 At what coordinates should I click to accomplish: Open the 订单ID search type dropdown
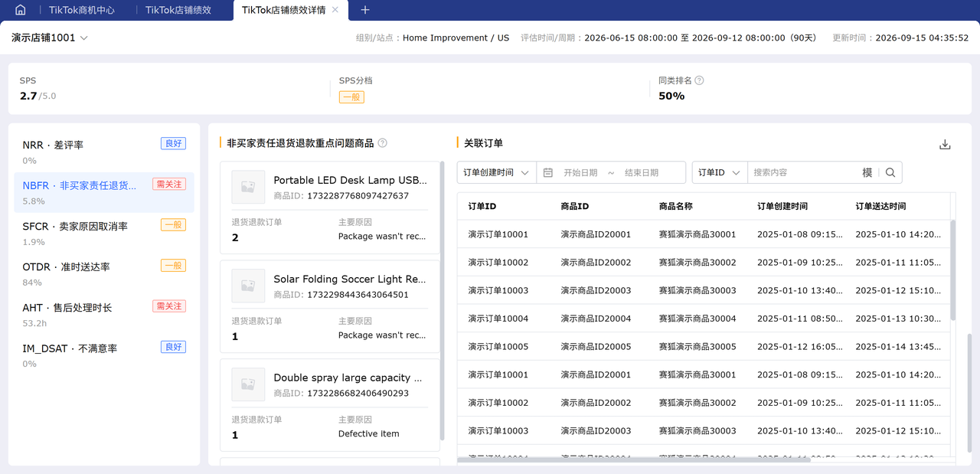point(719,173)
